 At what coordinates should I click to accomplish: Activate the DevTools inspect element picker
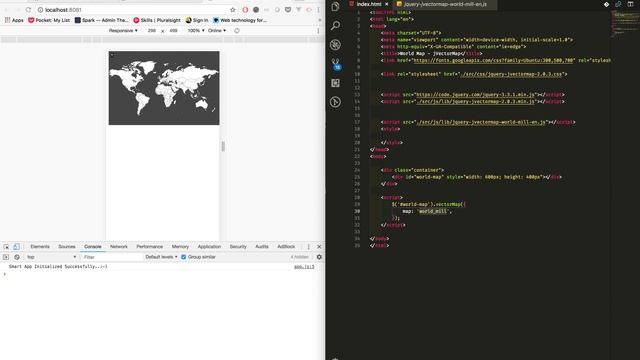tap(6, 247)
